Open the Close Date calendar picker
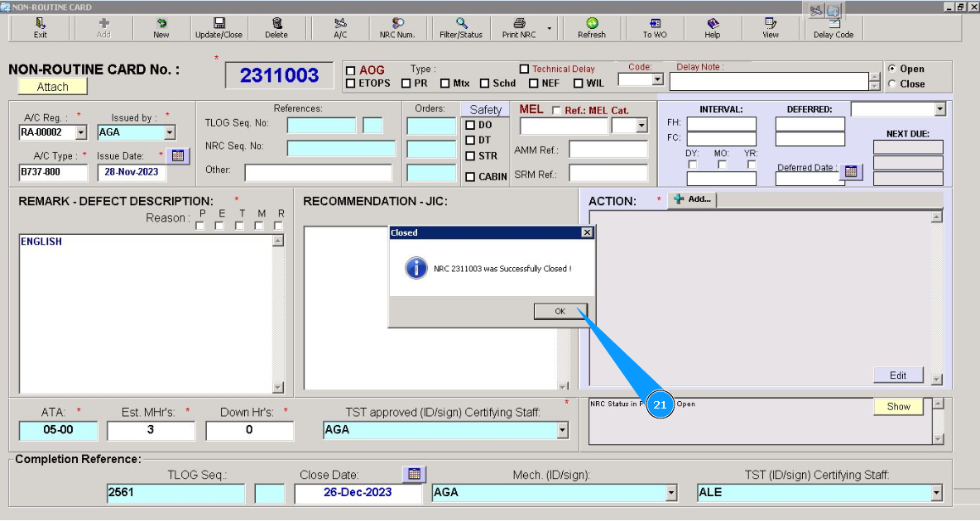 coord(414,474)
